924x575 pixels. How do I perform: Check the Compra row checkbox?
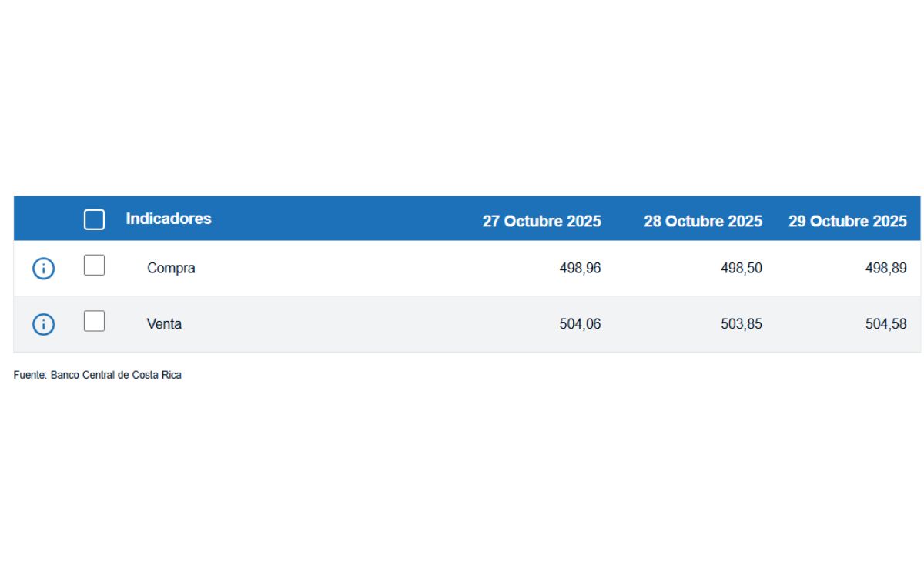[x=94, y=266]
